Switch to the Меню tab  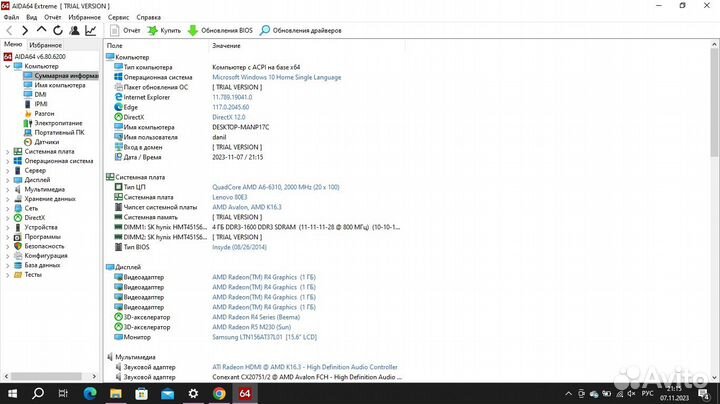click(x=13, y=45)
